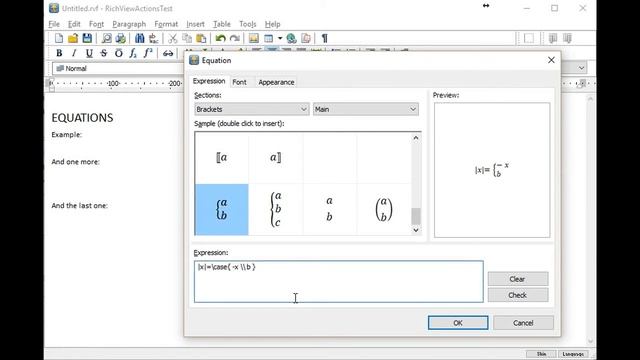Open the Format menu
The height and width of the screenshot is (360, 640).
[x=166, y=24]
